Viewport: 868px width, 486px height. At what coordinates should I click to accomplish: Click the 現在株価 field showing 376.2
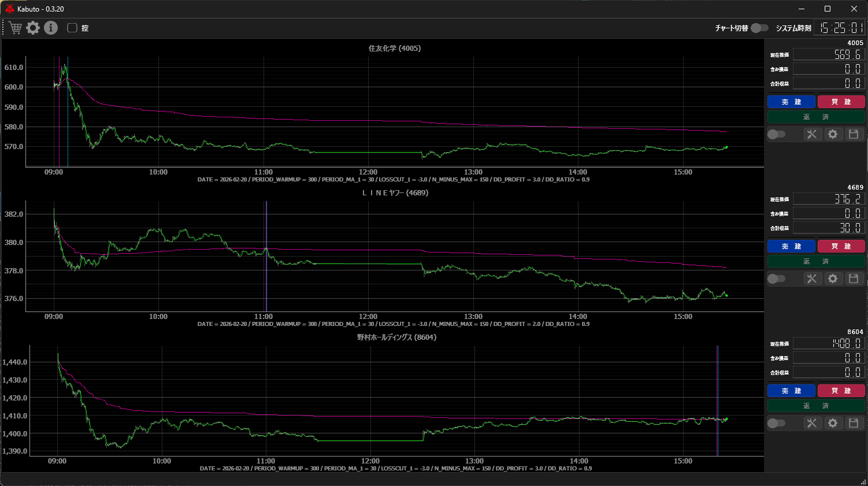pyautogui.click(x=829, y=199)
